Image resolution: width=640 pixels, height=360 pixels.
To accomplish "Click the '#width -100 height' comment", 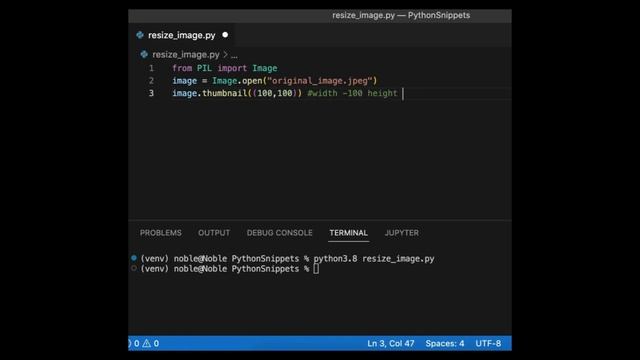I will (352, 93).
